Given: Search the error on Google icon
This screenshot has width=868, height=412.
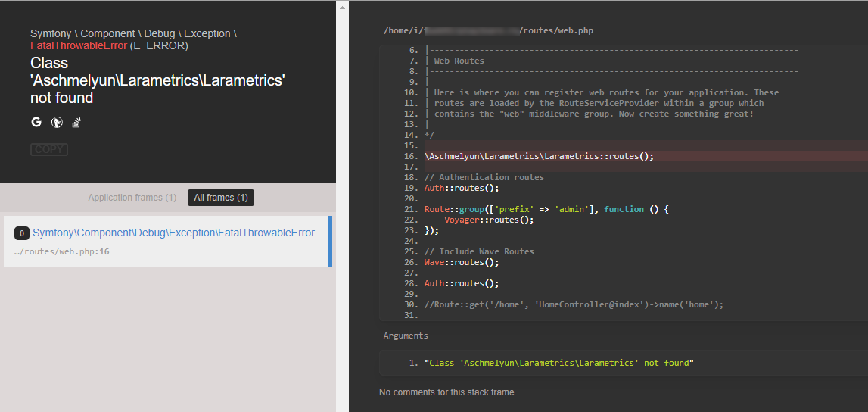Looking at the screenshot, I should [36, 123].
